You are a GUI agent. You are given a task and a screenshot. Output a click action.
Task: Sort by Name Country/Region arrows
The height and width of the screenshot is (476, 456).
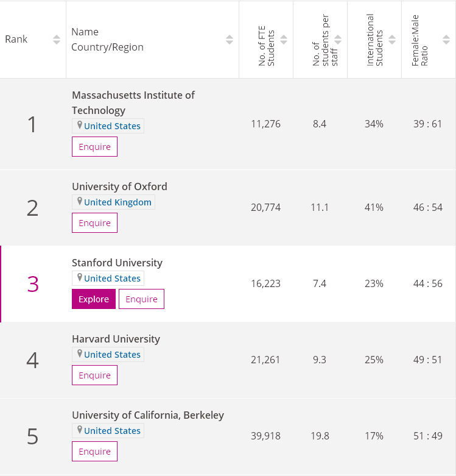[230, 40]
